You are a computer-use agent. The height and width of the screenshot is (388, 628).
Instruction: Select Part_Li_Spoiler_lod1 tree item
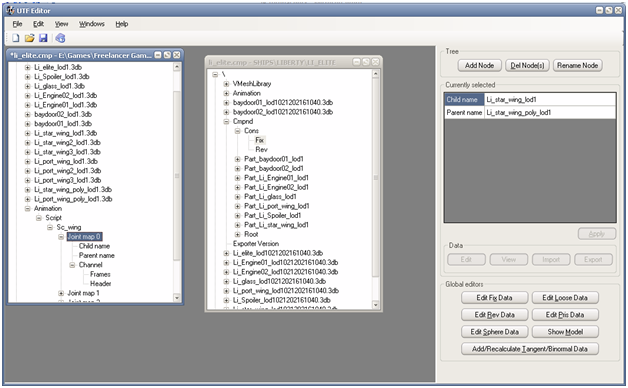pyautogui.click(x=273, y=215)
